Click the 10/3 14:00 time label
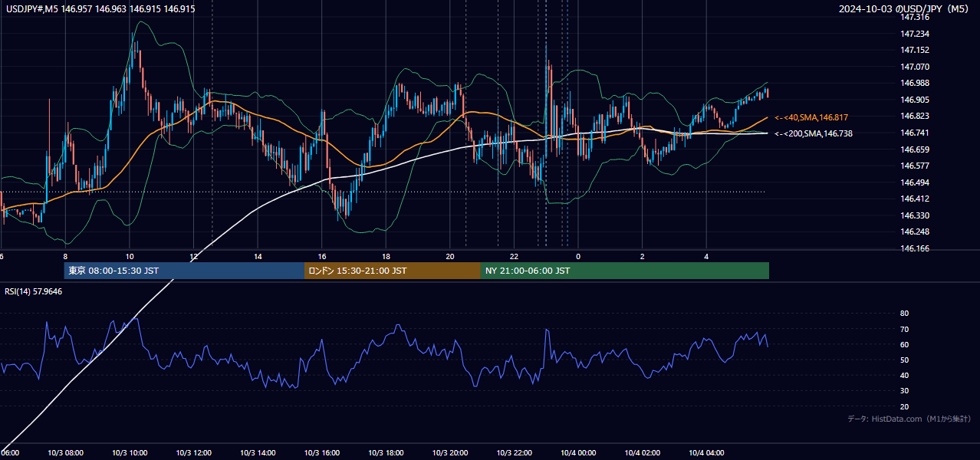 coord(258,453)
